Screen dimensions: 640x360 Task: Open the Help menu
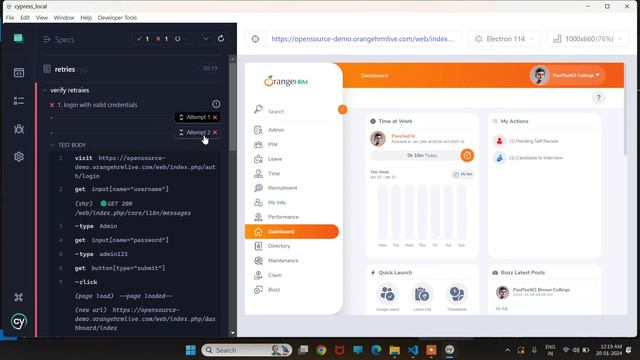coord(86,18)
